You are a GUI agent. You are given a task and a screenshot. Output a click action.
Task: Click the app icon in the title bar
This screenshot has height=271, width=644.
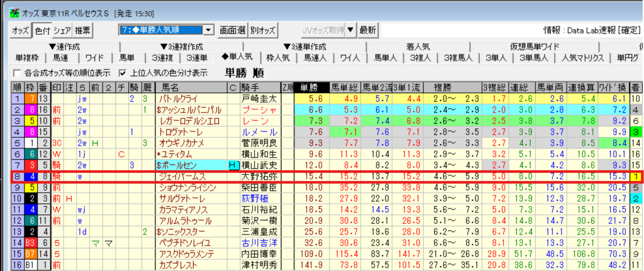click(7, 6)
